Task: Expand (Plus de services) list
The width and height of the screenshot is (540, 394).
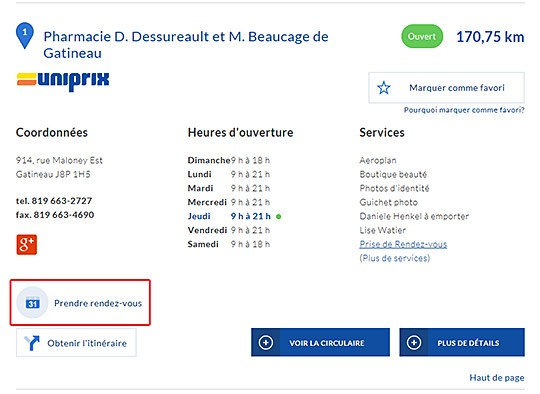Action: 395,258
